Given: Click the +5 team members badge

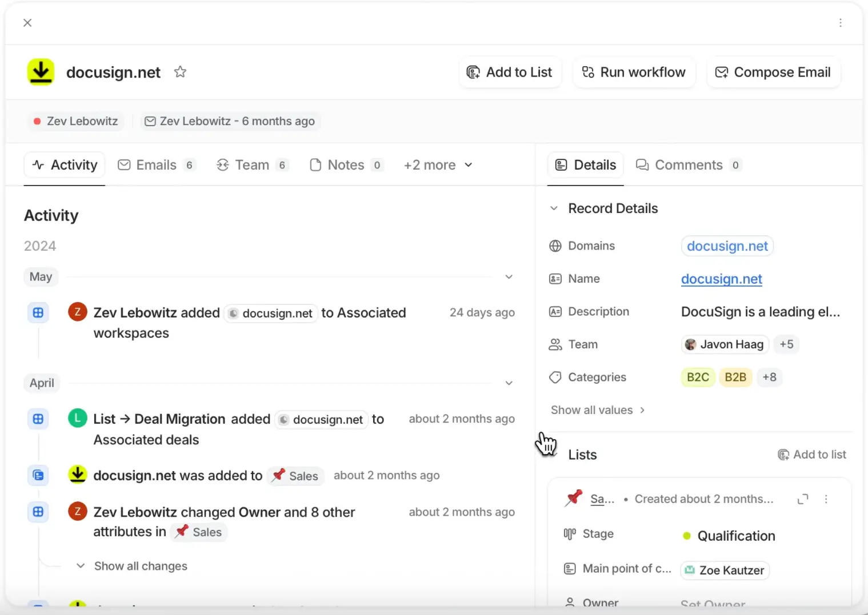Looking at the screenshot, I should (786, 344).
